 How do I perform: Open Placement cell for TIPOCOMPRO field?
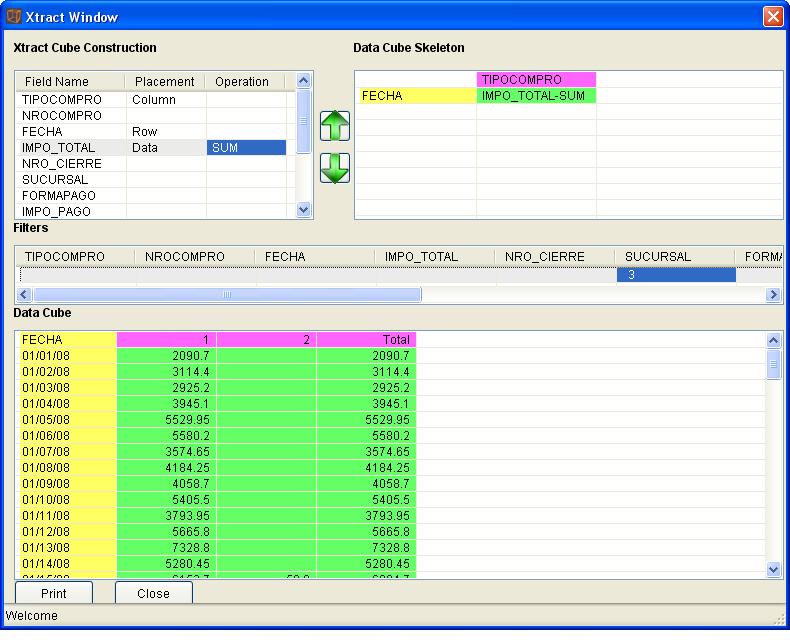point(166,100)
